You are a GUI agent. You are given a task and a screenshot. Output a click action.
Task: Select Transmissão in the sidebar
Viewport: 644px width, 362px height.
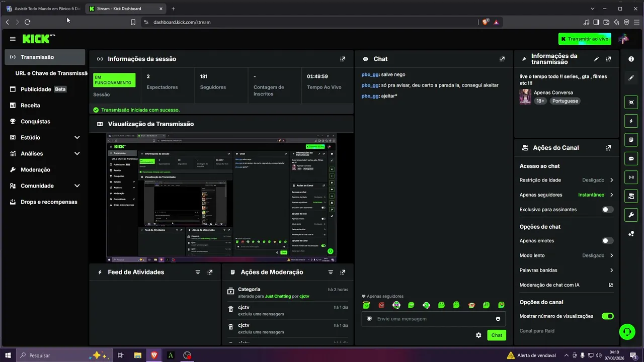click(45, 57)
